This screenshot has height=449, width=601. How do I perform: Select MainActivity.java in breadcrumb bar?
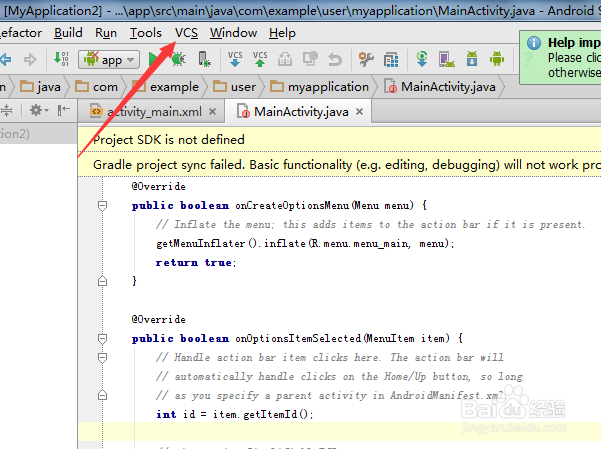pos(440,87)
